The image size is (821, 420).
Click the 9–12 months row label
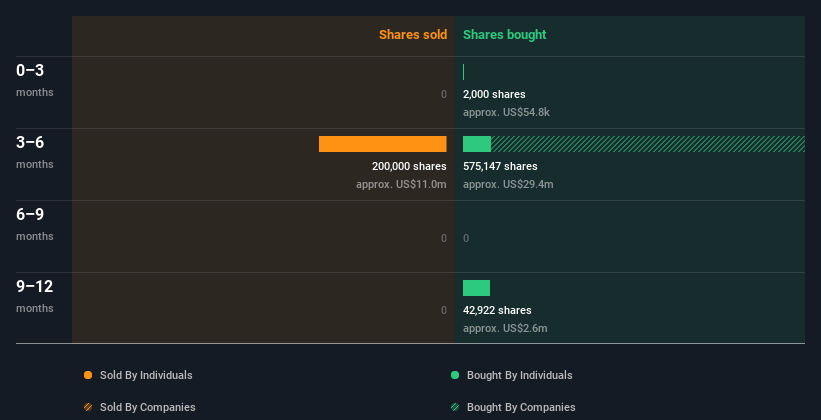click(35, 296)
